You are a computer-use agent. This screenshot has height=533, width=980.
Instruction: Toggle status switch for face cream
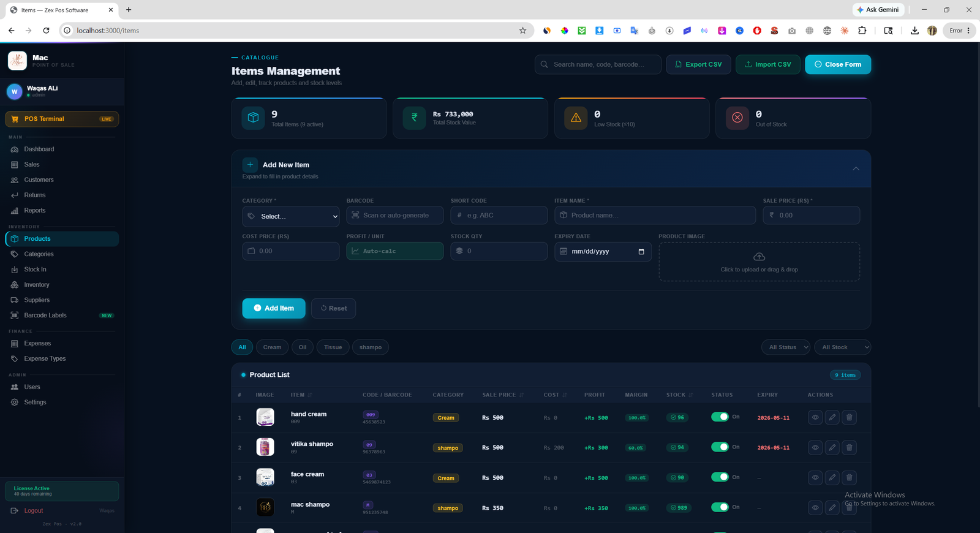(720, 477)
